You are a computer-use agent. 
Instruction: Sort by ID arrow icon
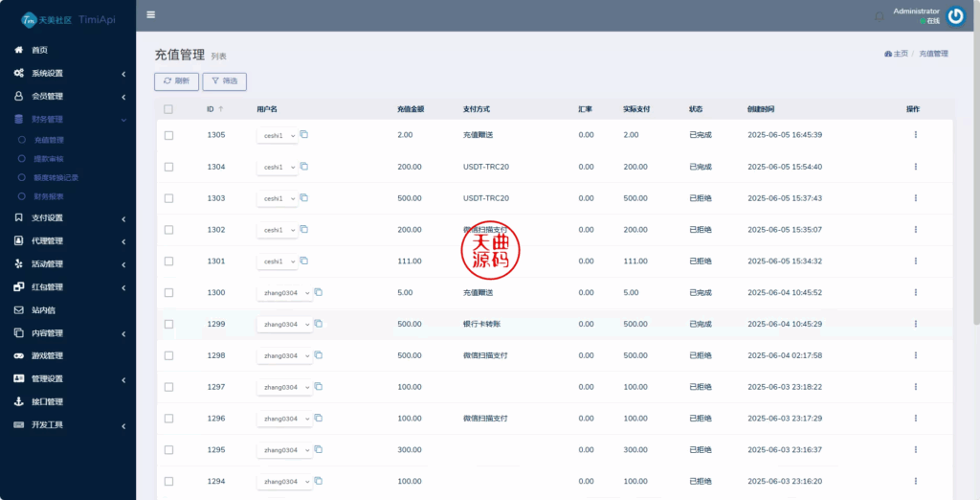(221, 109)
